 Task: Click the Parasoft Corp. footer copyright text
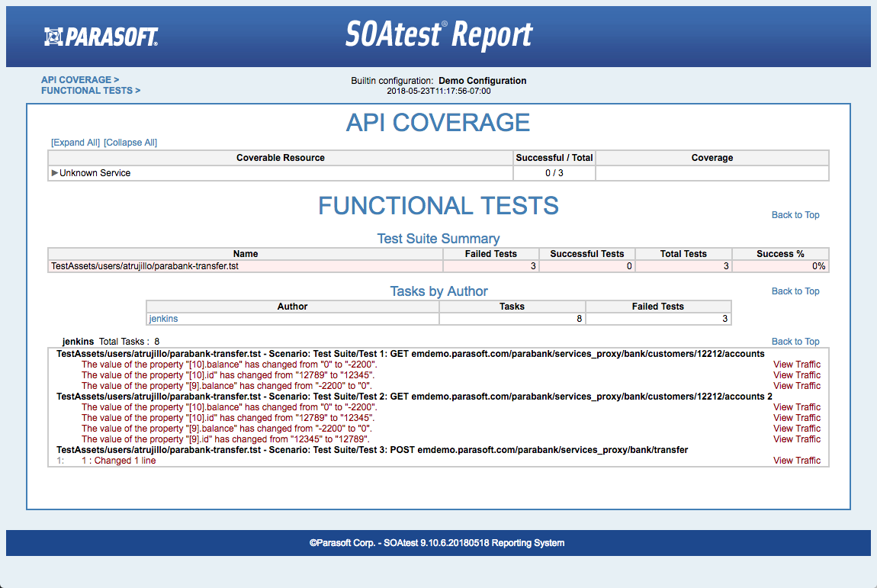click(437, 543)
